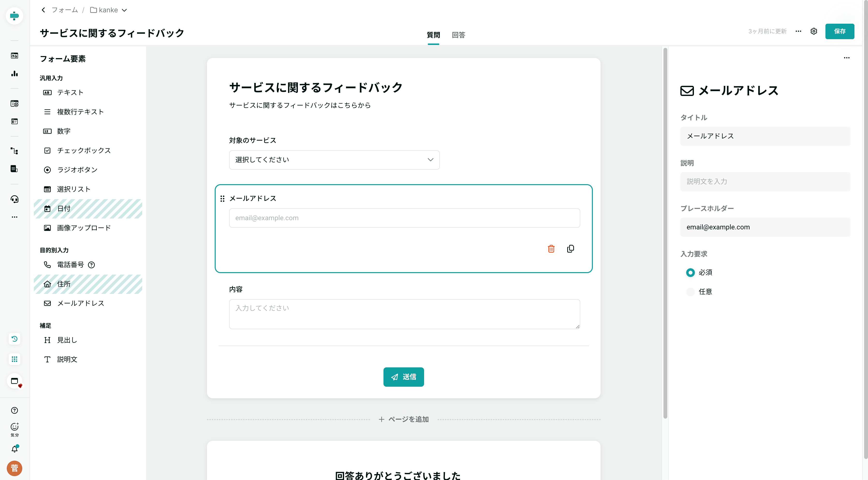Click the プレースホルダー input field

click(765, 227)
